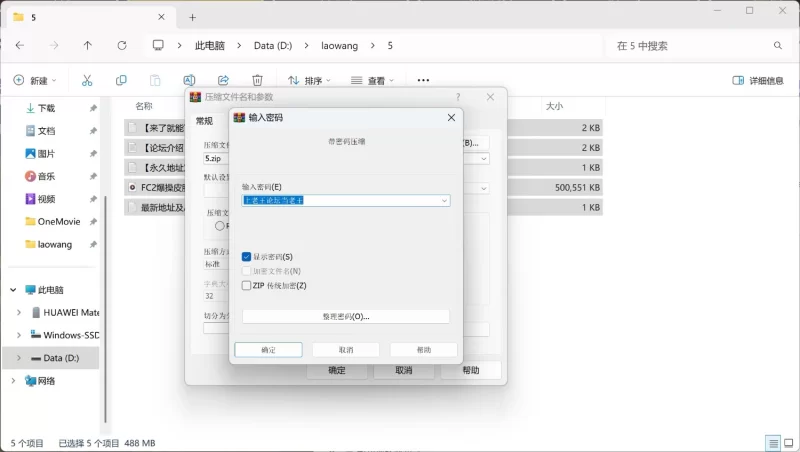This screenshot has height=452, width=800.
Task: Open the 输入密码 combo box dropdown arrow
Action: point(444,200)
